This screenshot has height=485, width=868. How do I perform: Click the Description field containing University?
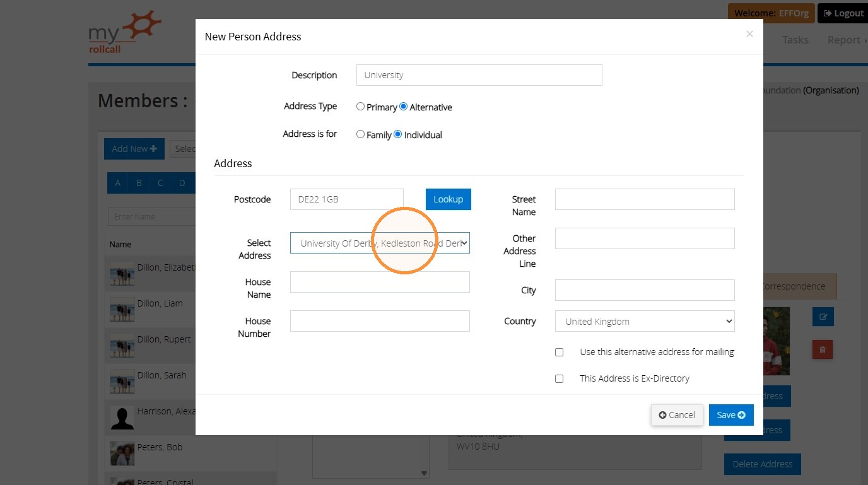pyautogui.click(x=479, y=75)
